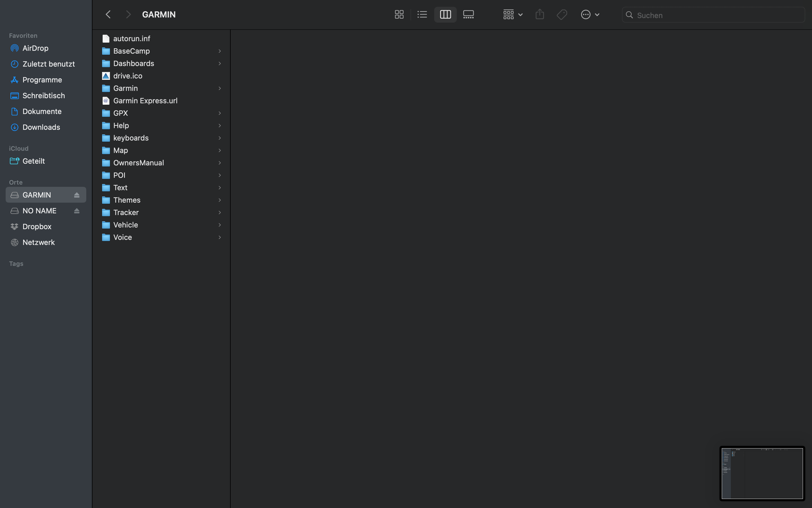Open Dokumente in the sidebar
This screenshot has height=508, width=812.
[46, 111]
